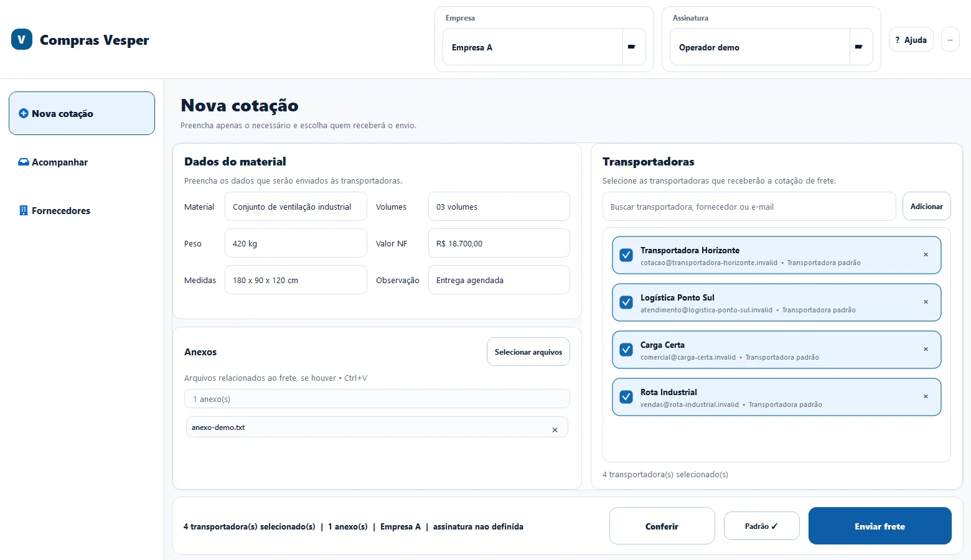
Task: Click the assinatura nao definida status text
Action: [478, 526]
